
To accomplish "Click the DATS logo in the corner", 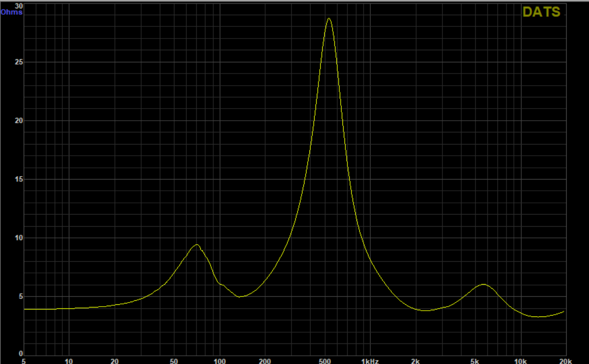I will coord(541,12).
